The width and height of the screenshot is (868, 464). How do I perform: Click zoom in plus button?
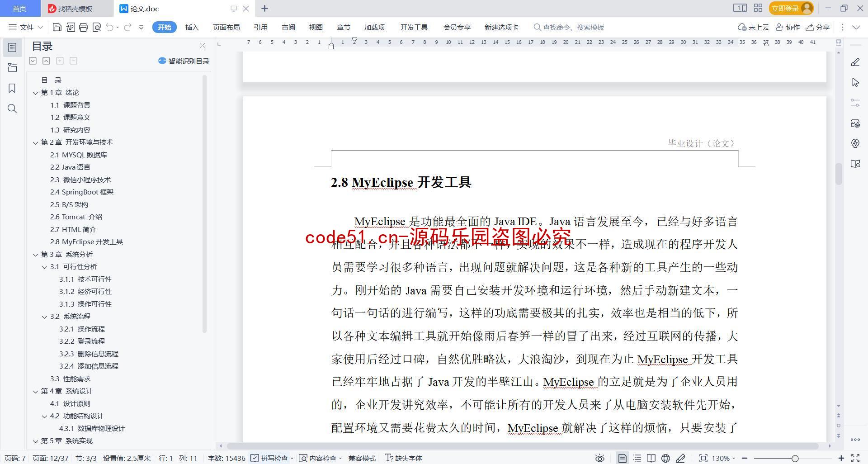[x=841, y=458]
